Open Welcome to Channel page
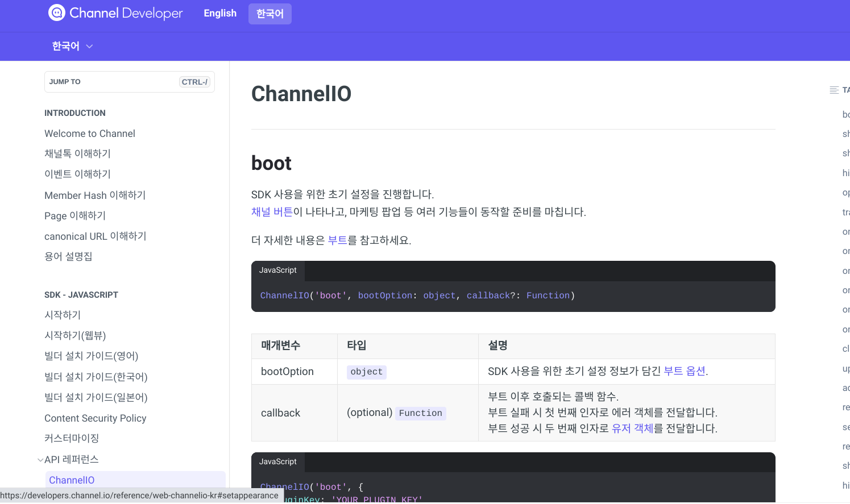Viewport: 850px width, 504px height. coord(90,134)
